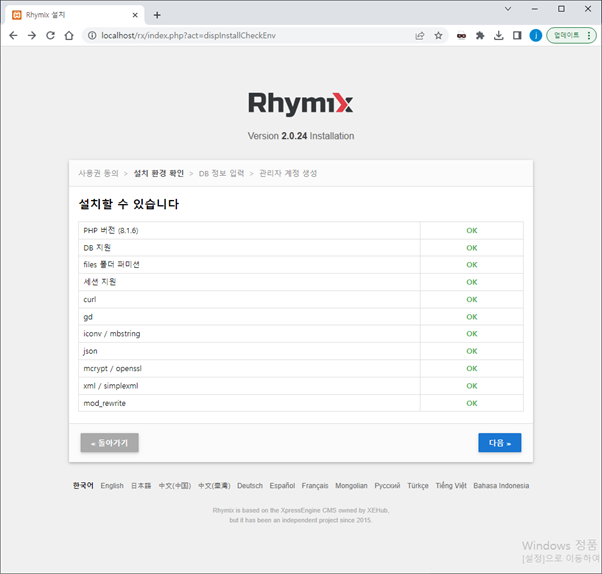Switch language to Русский
The height and width of the screenshot is (574, 602).
387,486
